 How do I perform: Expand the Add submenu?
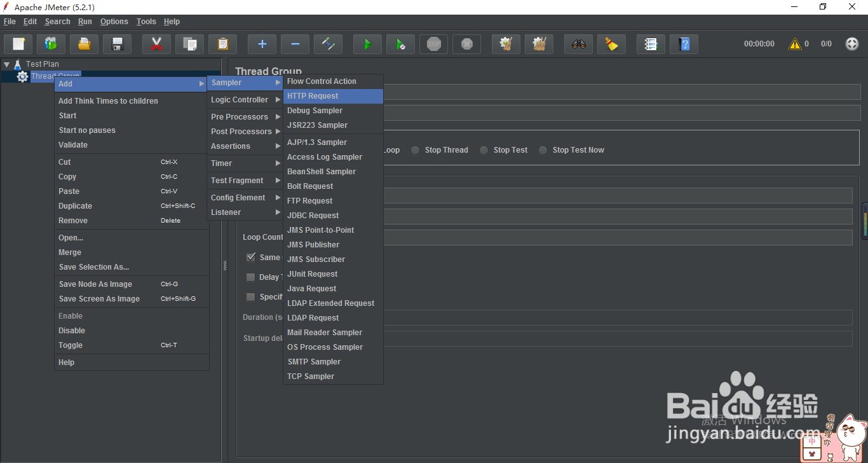[131, 84]
